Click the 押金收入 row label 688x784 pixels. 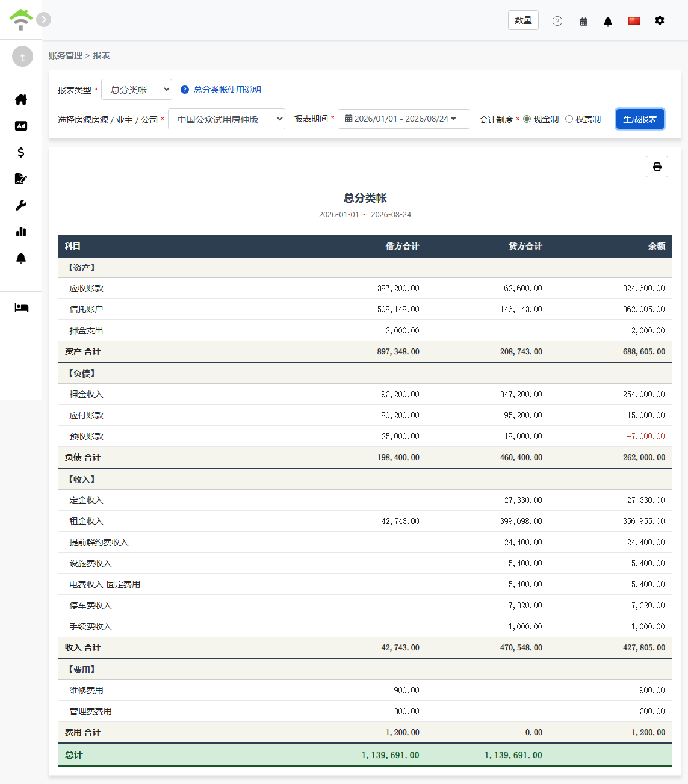coord(86,394)
